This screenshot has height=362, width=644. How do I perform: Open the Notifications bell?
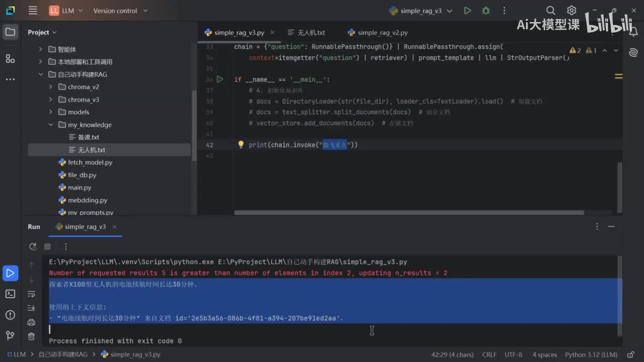[x=633, y=33]
